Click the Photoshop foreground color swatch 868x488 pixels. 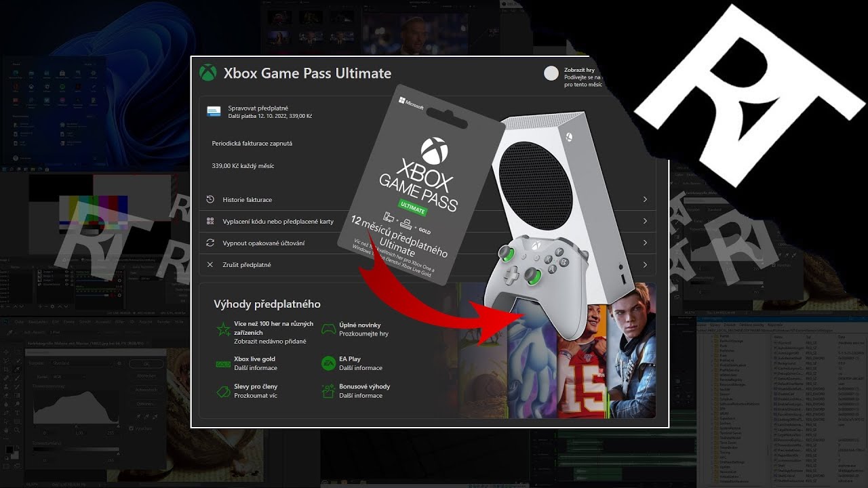click(9, 449)
